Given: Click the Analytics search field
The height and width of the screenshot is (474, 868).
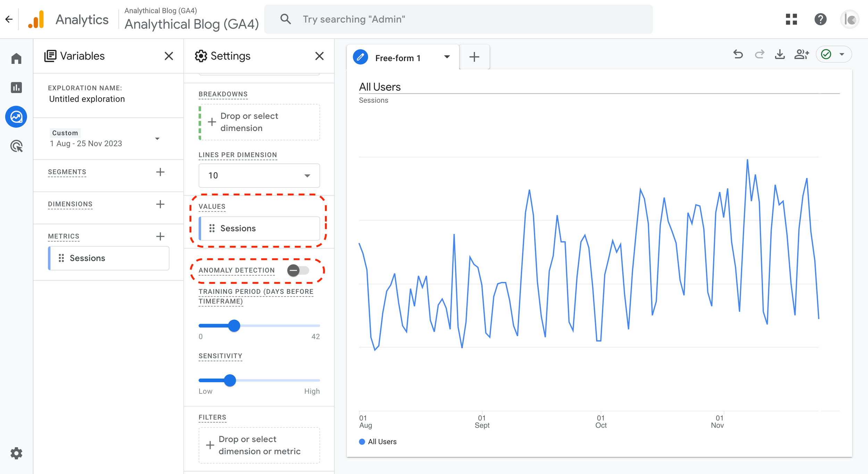Looking at the screenshot, I should [458, 19].
